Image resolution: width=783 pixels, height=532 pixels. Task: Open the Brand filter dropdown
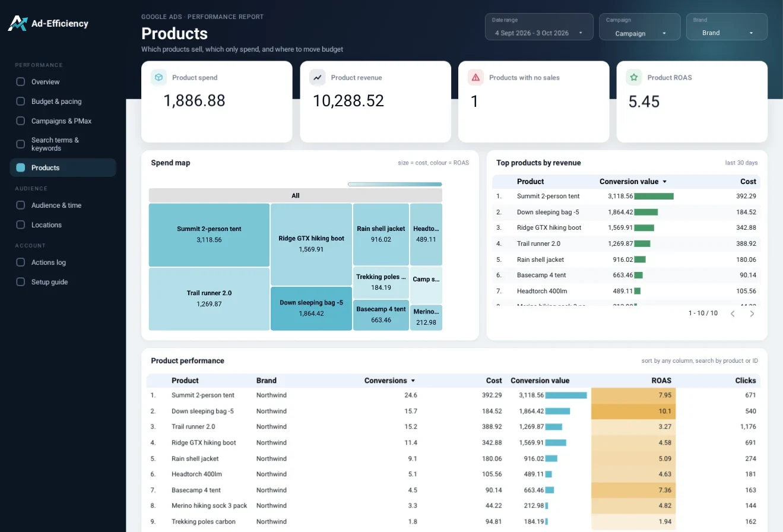[727, 27]
